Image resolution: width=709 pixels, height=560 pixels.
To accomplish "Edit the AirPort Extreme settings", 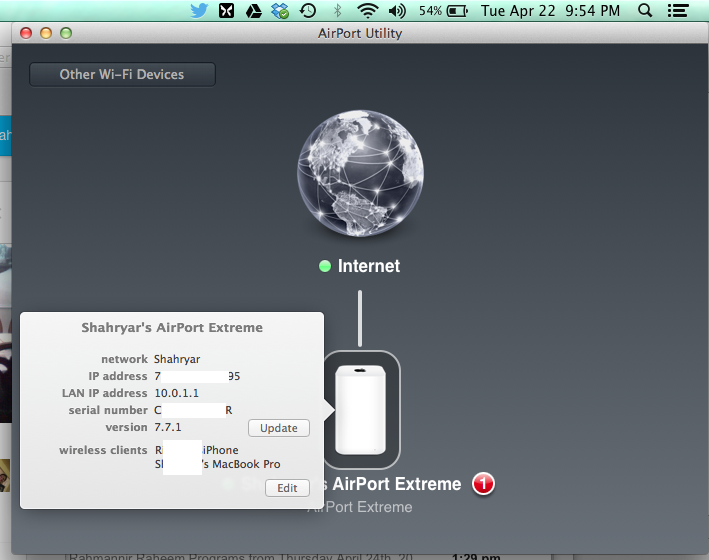I will click(x=287, y=488).
